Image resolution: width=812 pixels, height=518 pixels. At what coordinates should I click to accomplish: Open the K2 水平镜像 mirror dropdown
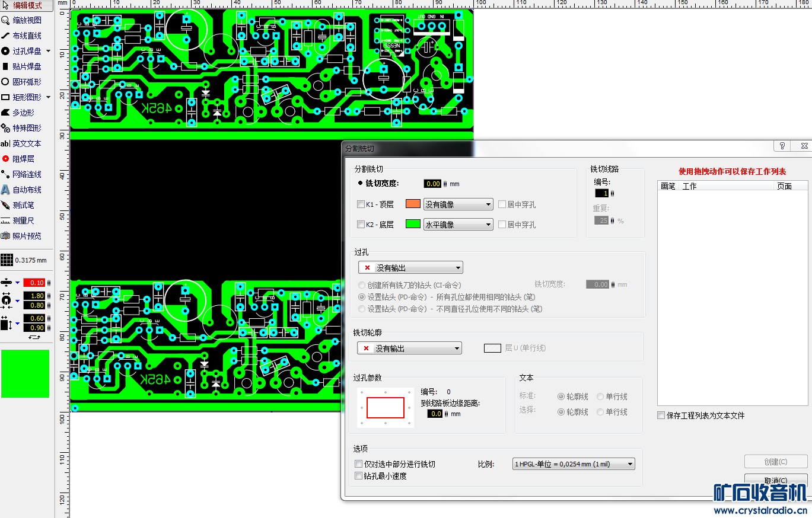coord(458,225)
